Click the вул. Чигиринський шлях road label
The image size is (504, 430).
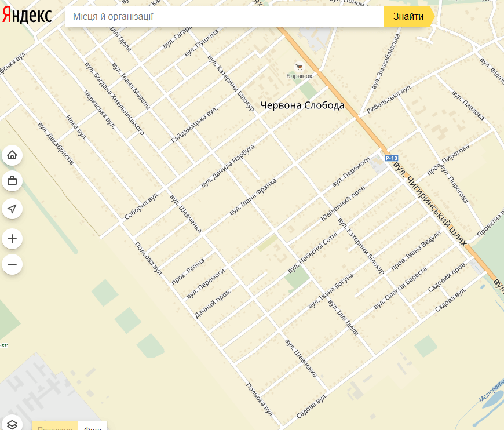pyautogui.click(x=430, y=205)
